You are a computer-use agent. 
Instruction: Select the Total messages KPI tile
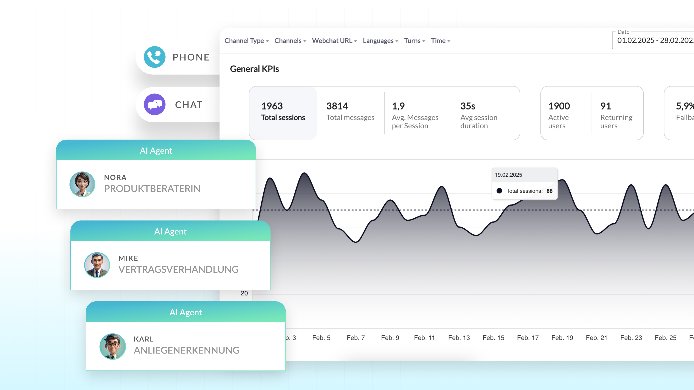[x=350, y=113]
